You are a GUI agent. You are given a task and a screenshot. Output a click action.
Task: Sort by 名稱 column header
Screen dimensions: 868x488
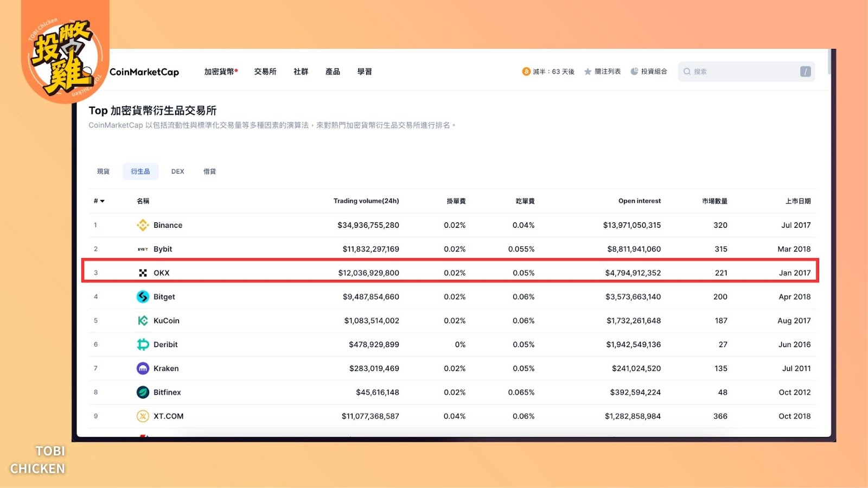(x=143, y=201)
